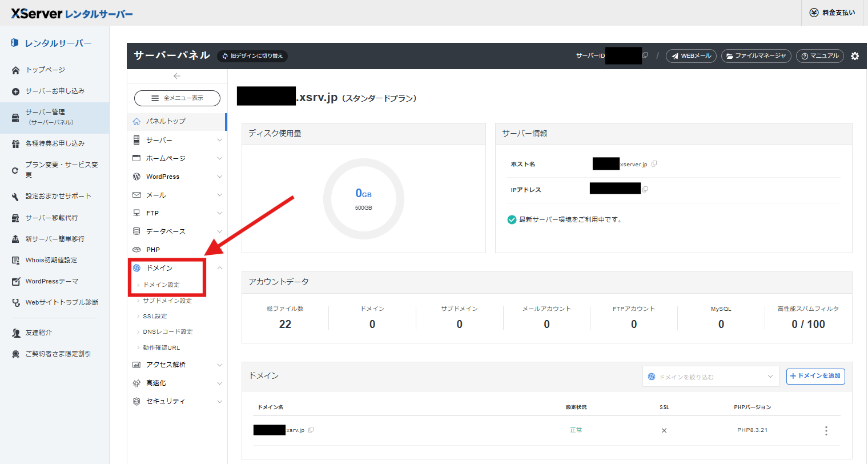Open the ドメインを絞り込む filter dropdown

coord(710,377)
